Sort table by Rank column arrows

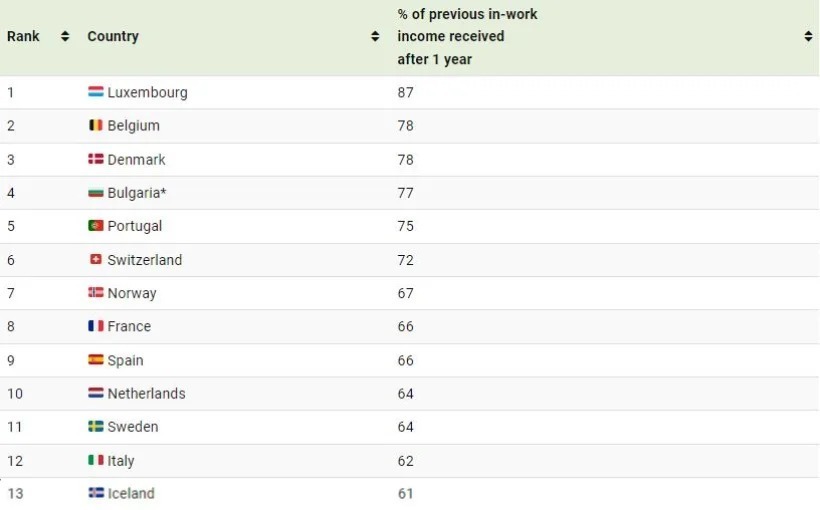(65, 36)
